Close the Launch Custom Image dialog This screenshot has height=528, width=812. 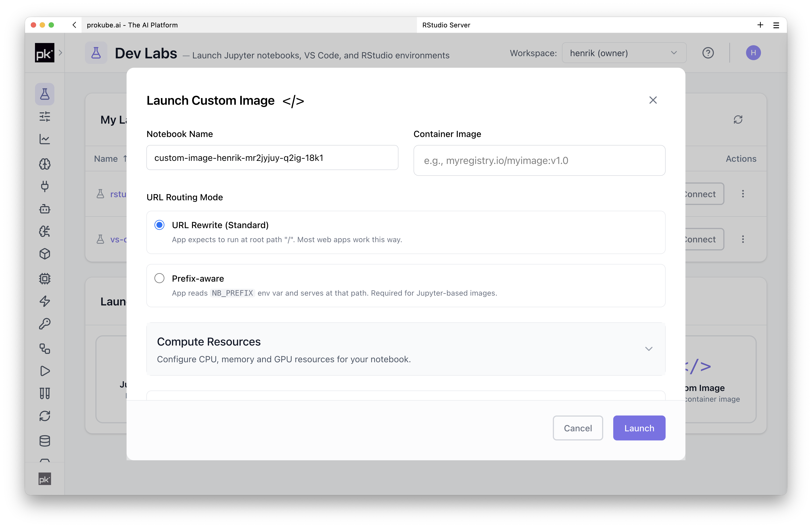coord(653,100)
